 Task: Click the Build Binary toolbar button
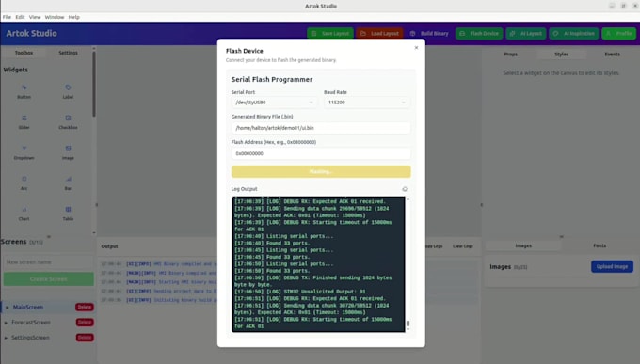[429, 34]
